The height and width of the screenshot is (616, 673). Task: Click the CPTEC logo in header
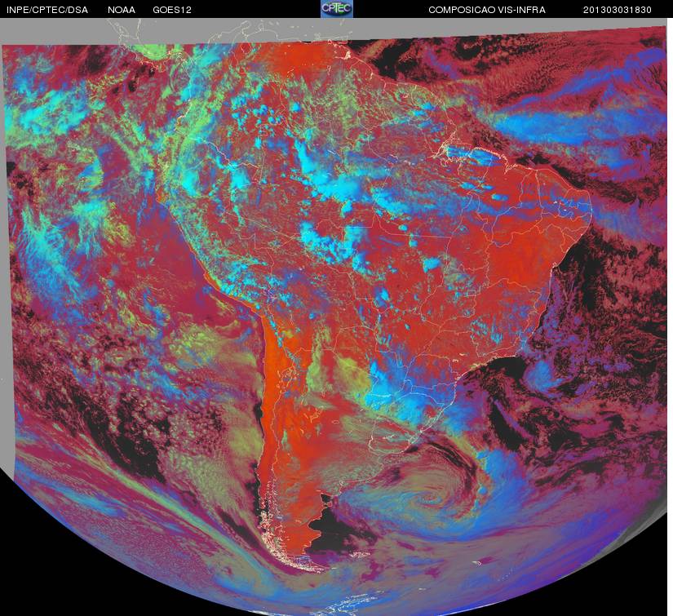pos(337,9)
